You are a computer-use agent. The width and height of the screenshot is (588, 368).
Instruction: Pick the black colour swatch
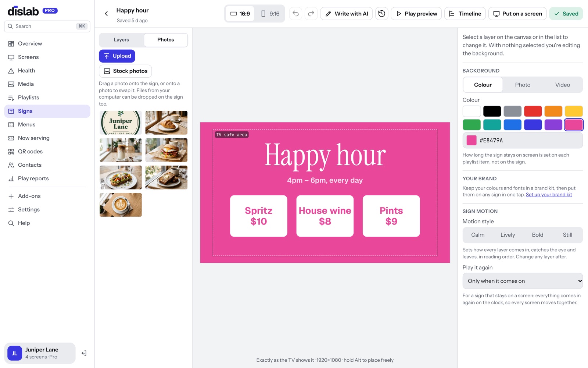point(492,111)
